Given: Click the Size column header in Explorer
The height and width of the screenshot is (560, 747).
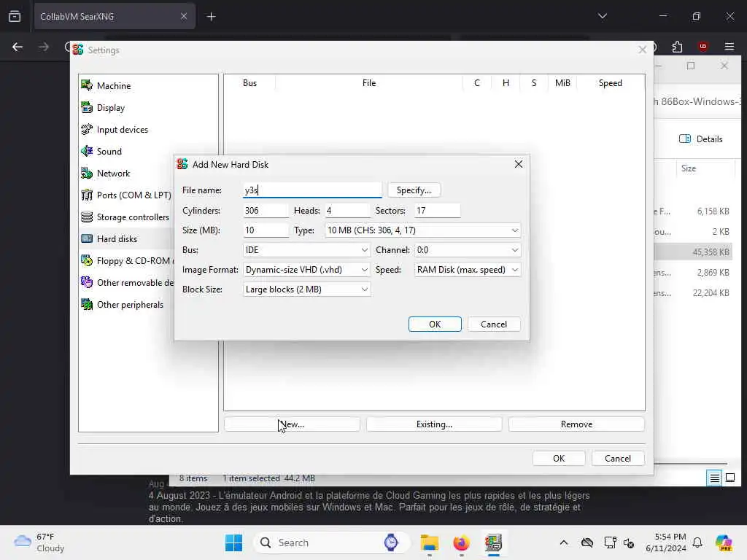Looking at the screenshot, I should [689, 168].
